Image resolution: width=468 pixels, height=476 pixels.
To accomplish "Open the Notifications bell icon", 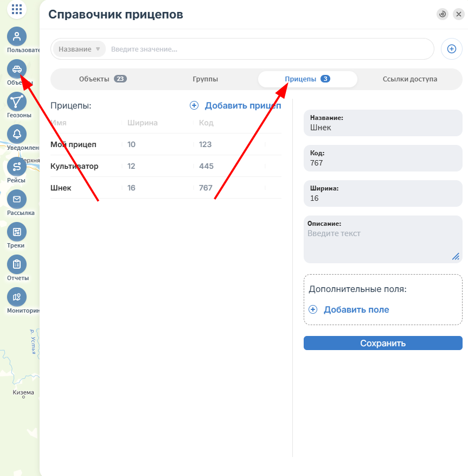I will pyautogui.click(x=17, y=134).
